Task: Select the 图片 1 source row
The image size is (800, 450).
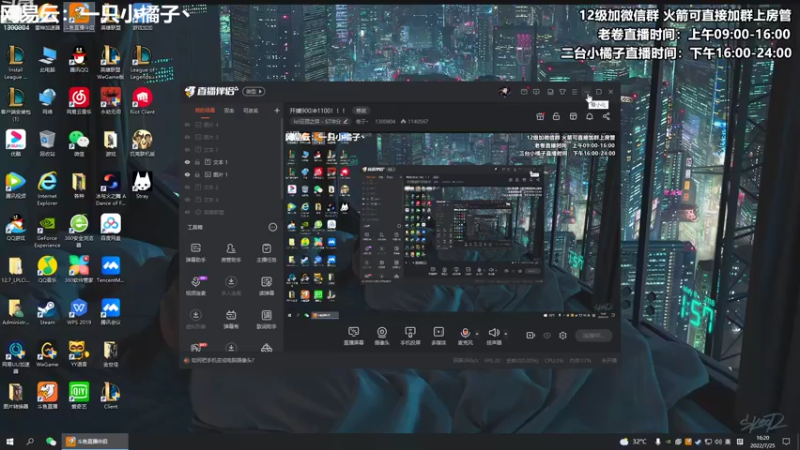Action: [232, 174]
